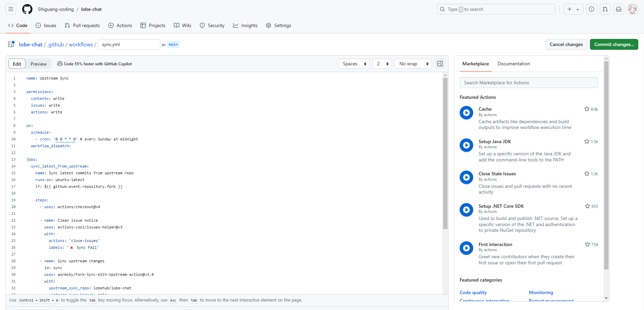
Task: Open the Wiki repository tab
Action: pyautogui.click(x=183, y=25)
